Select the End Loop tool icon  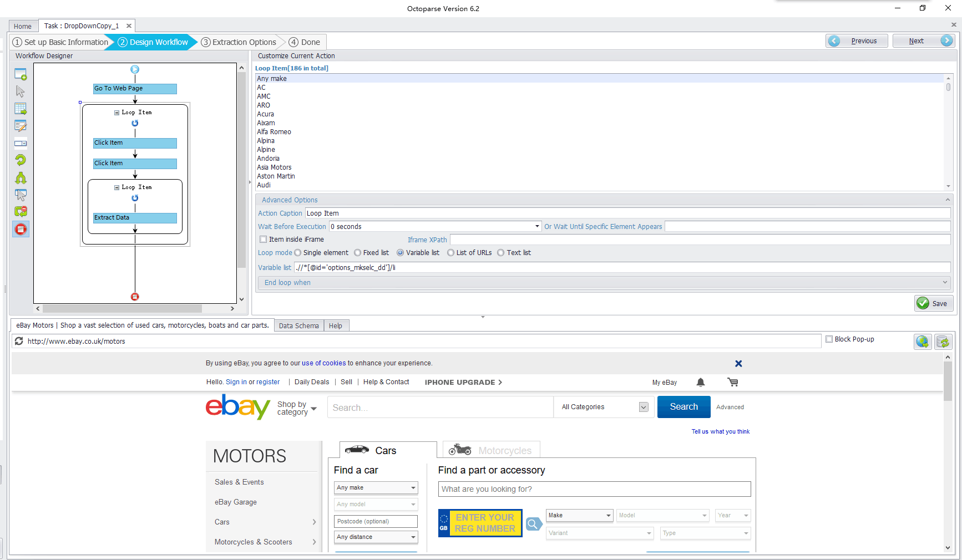tap(21, 212)
